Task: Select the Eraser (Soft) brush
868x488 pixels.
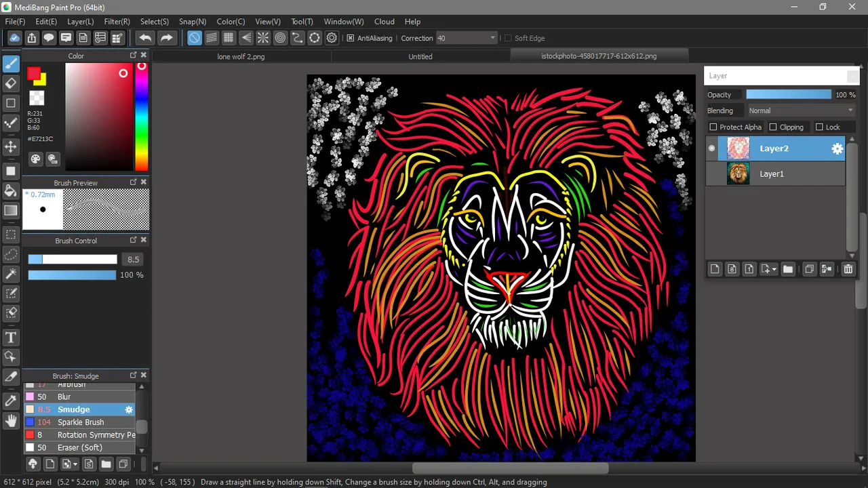Action: (80, 448)
